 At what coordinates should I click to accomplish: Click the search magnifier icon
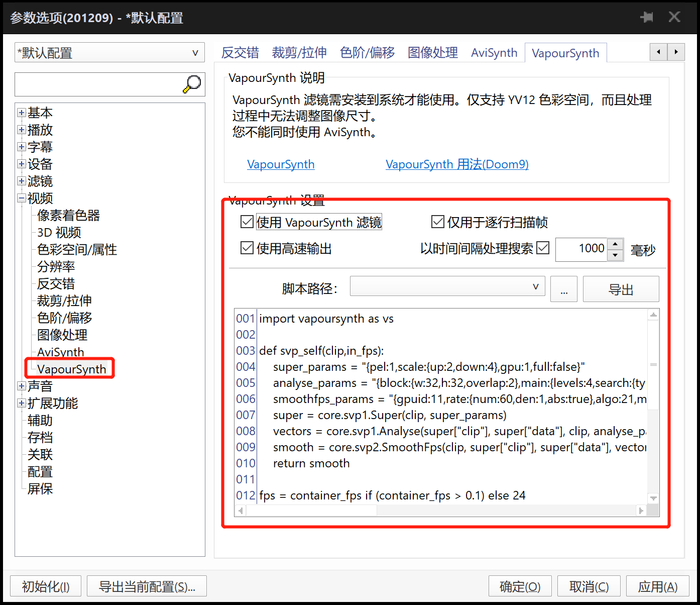(192, 84)
